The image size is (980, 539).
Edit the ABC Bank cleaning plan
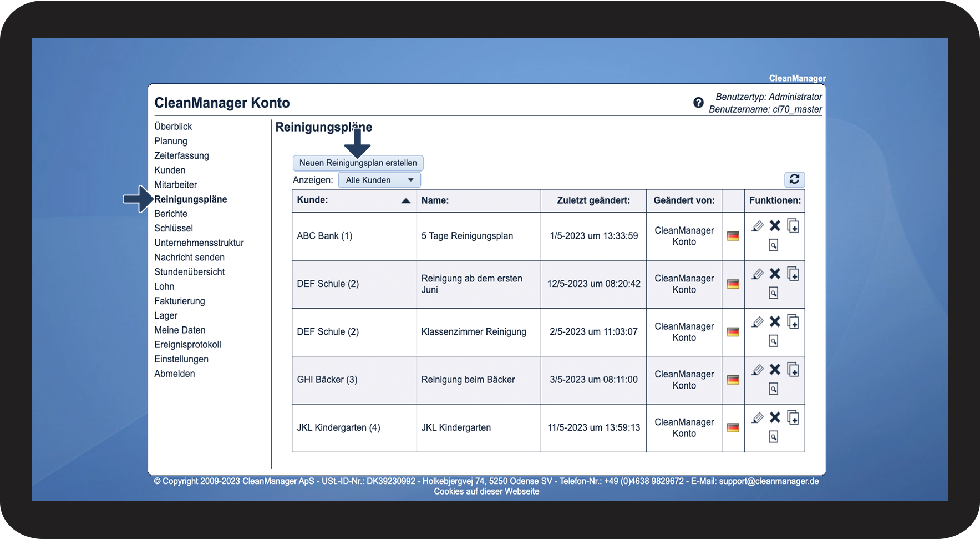click(758, 226)
